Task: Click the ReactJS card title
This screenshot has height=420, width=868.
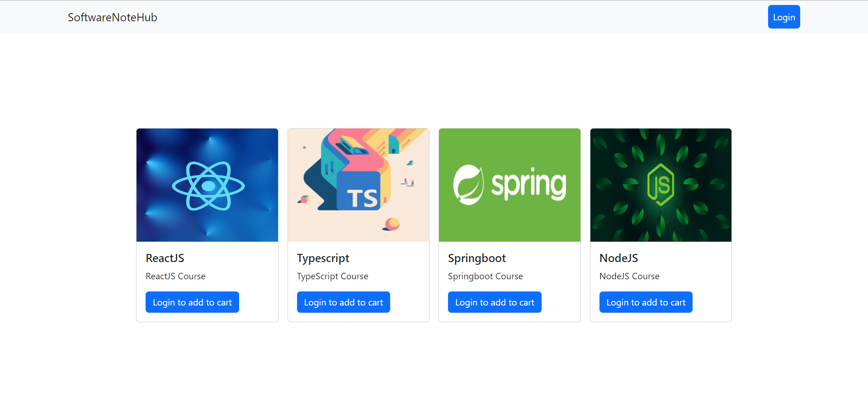Action: pos(165,258)
